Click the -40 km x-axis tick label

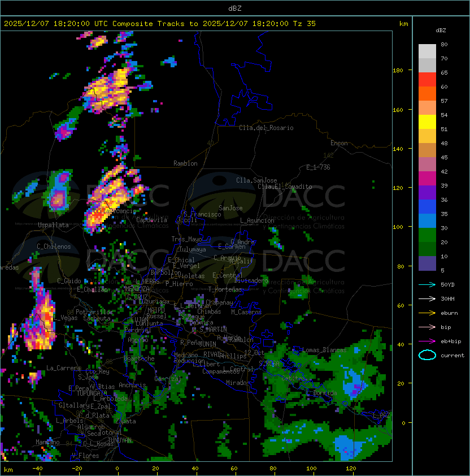[x=37, y=469]
